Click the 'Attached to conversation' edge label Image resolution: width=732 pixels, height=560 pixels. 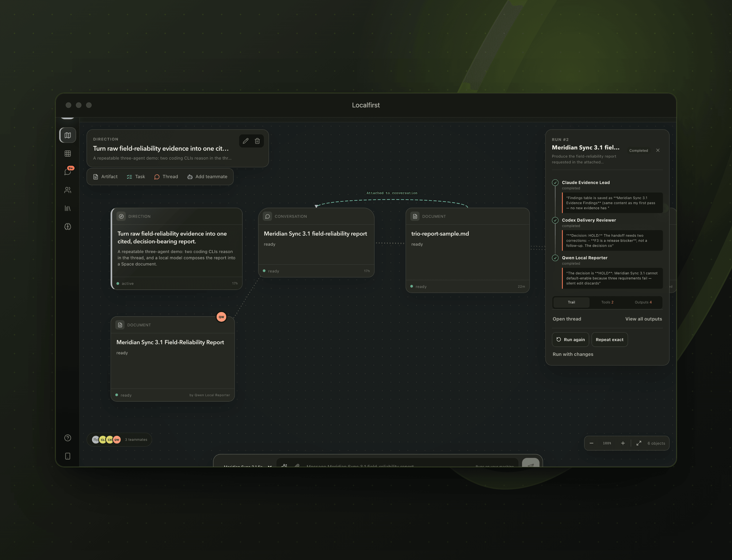[392, 193]
